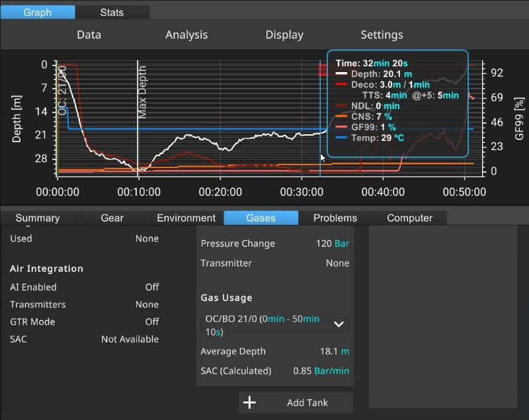Click the Time: 32min 20s tooltip readout
This screenshot has width=529, height=420.
click(372, 63)
